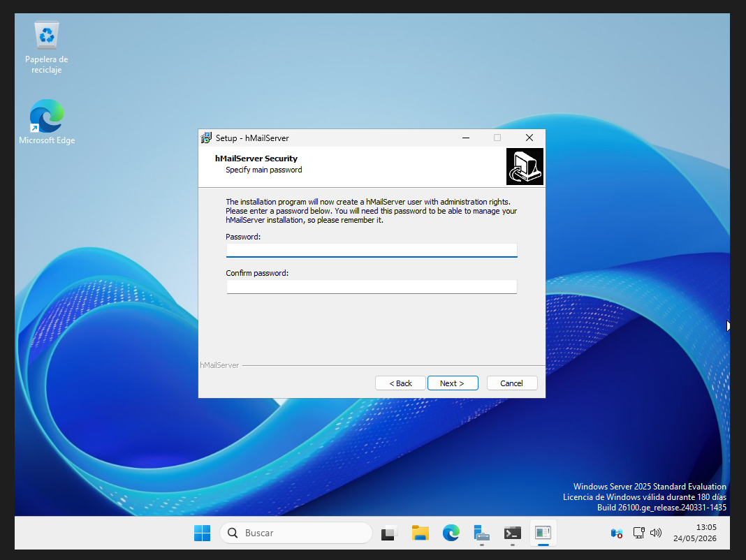This screenshot has height=560, width=746.
Task: Open Server Manager from the taskbar
Action: pos(481,533)
